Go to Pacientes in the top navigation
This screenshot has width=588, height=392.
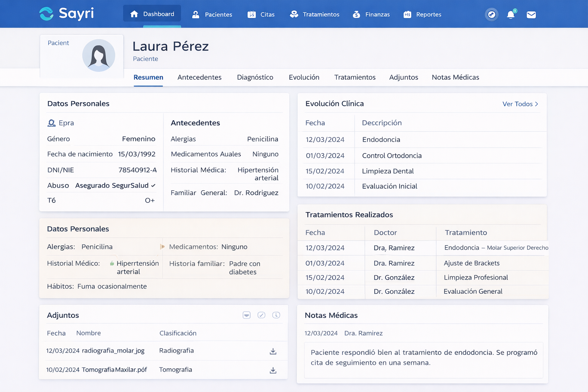point(212,15)
